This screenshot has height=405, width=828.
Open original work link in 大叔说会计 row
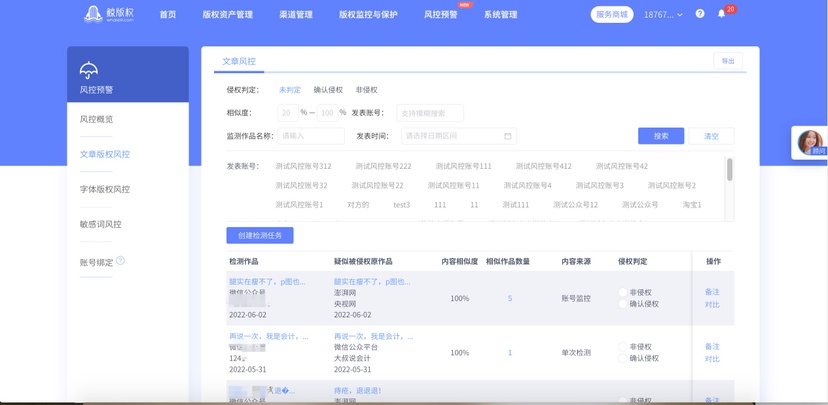point(374,336)
